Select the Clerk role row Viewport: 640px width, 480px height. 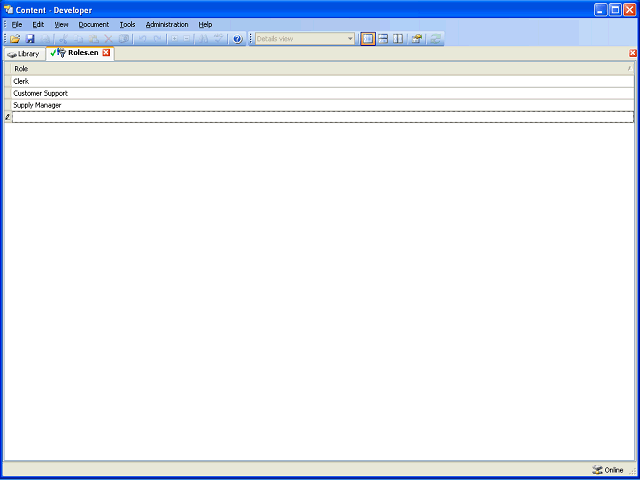click(x=322, y=81)
